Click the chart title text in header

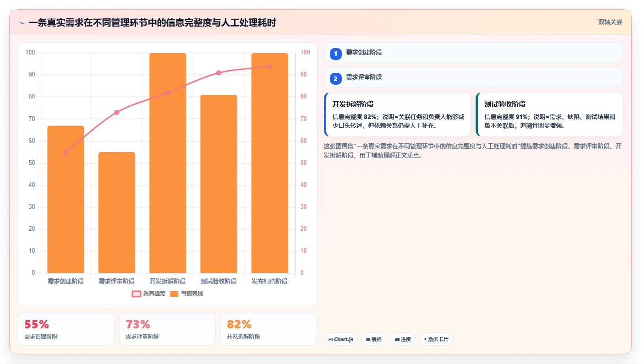point(152,22)
